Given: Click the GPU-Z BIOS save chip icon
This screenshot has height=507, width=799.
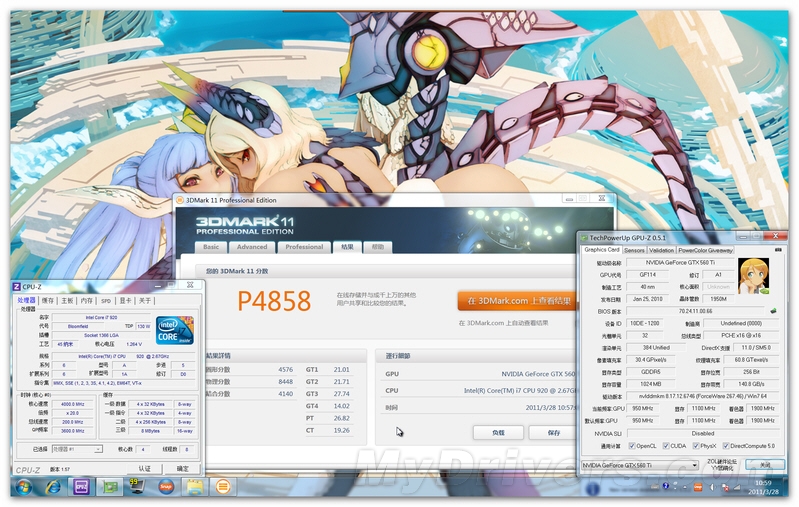Looking at the screenshot, I should [x=774, y=311].
